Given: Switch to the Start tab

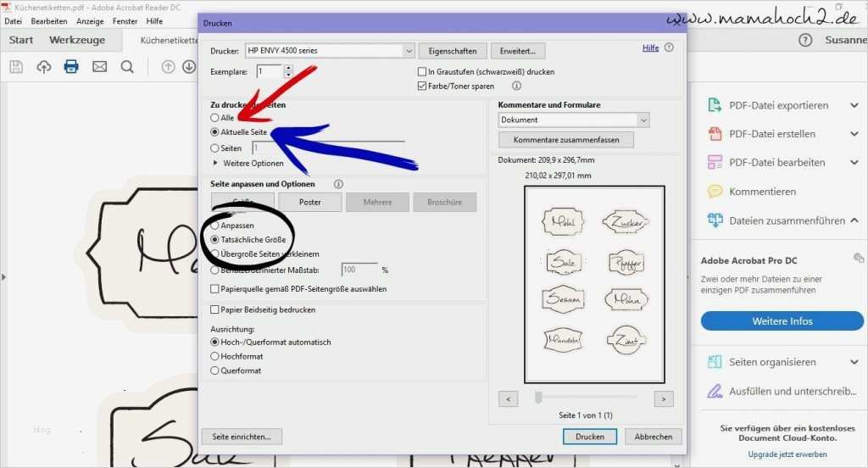Looking at the screenshot, I should (21, 40).
